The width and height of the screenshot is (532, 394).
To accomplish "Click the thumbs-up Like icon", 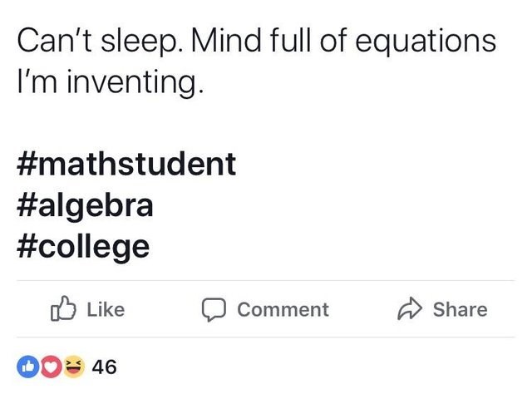I will click(62, 309).
